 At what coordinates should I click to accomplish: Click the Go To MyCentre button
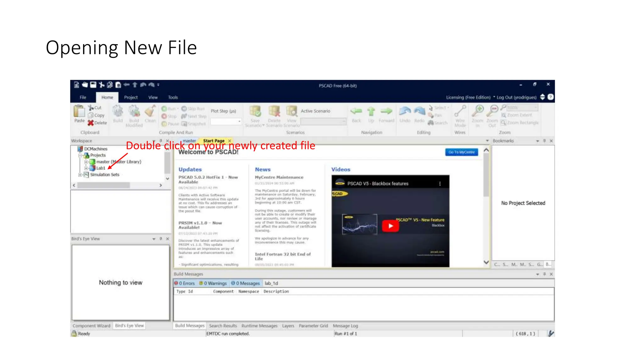[x=461, y=152]
